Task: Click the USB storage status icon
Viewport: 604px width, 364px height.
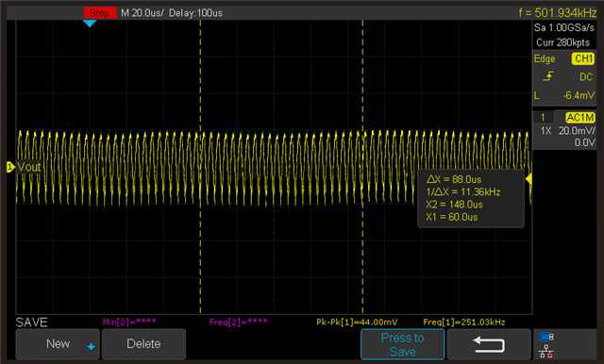Action: [x=546, y=337]
